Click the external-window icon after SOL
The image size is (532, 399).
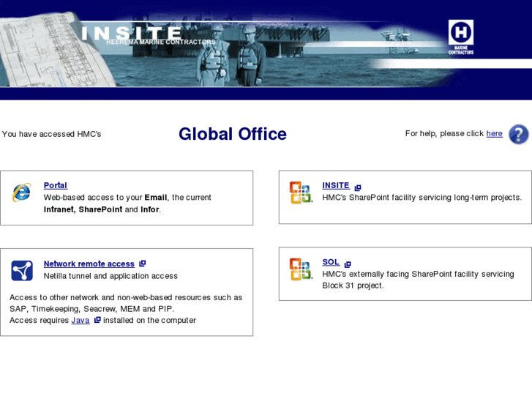pyautogui.click(x=348, y=264)
